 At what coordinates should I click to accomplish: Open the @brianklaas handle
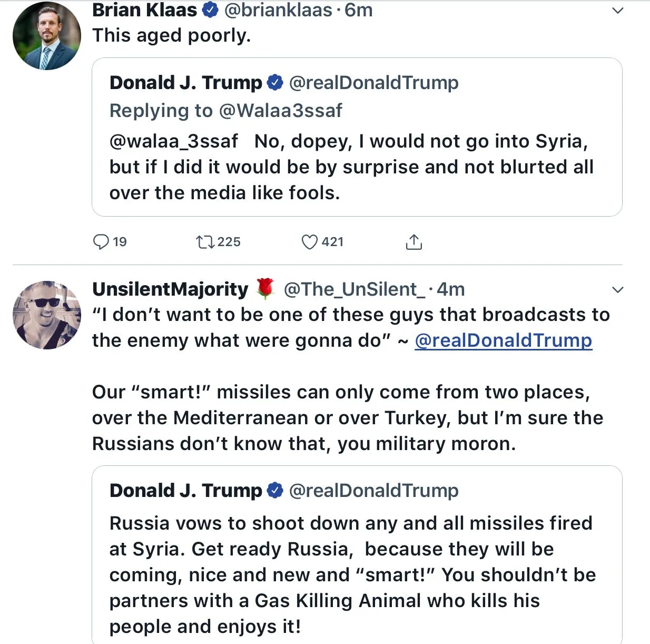(278, 10)
